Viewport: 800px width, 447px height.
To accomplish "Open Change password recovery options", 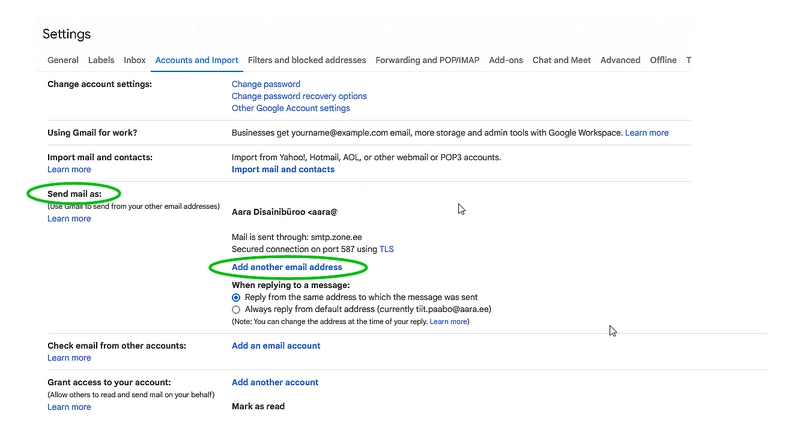I will [x=299, y=96].
